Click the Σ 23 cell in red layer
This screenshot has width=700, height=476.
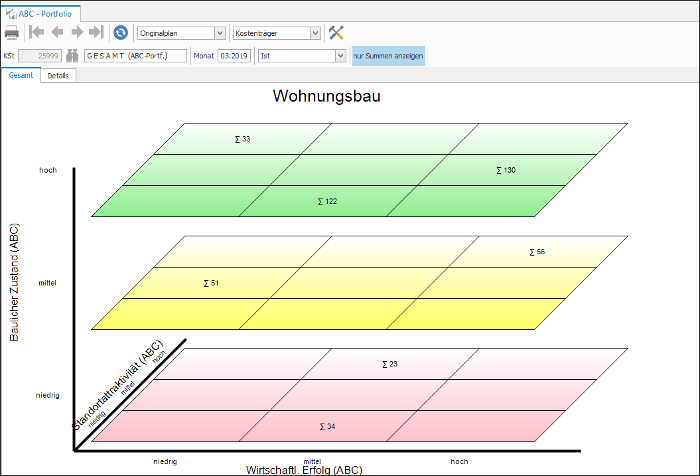point(390,364)
